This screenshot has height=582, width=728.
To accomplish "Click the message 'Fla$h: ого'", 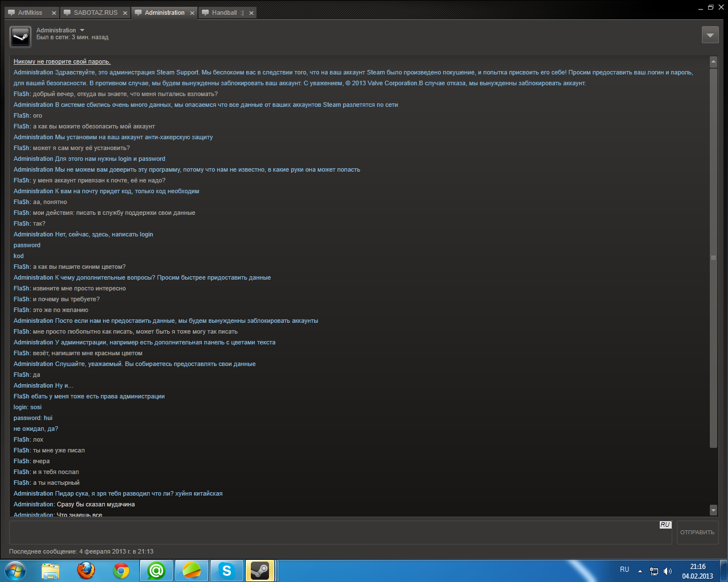I will pyautogui.click(x=28, y=115).
